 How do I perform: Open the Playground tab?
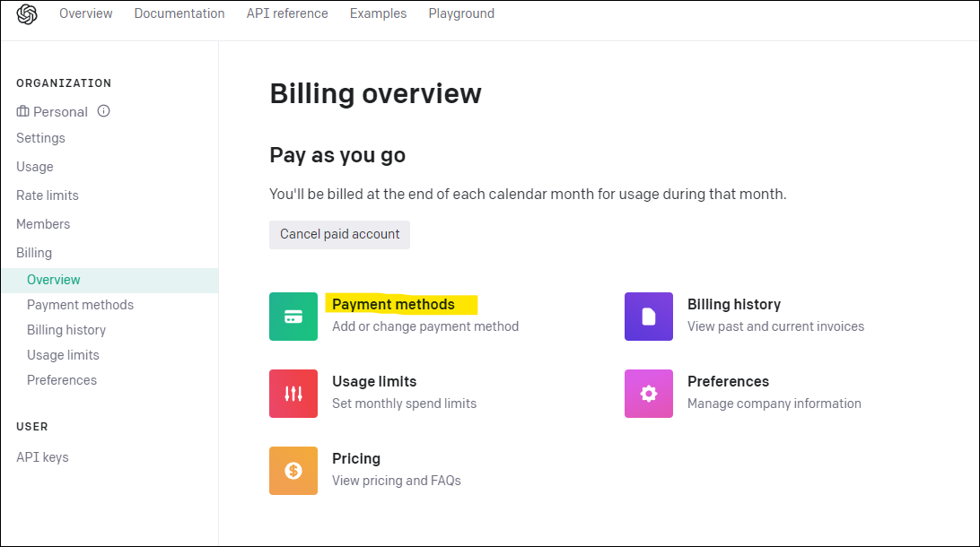(x=461, y=13)
